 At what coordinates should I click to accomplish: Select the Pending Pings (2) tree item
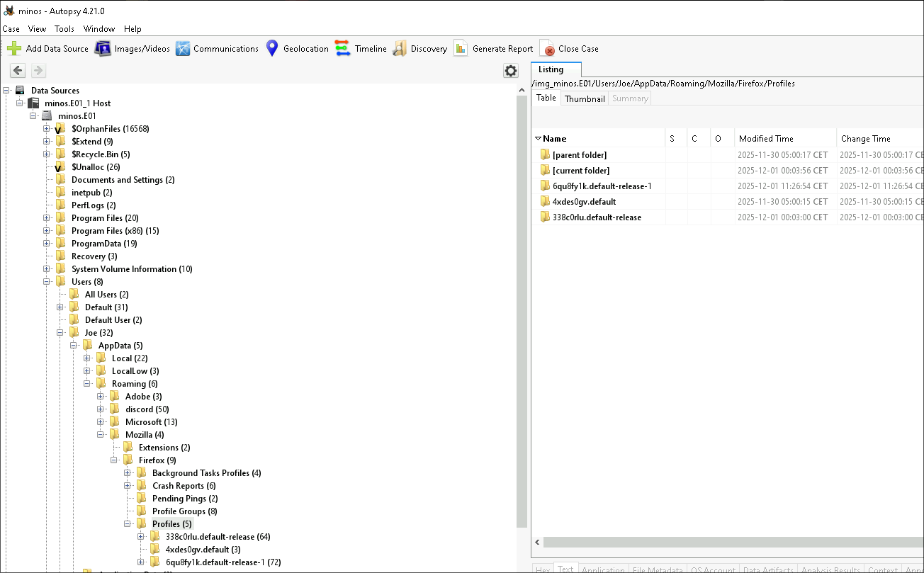pyautogui.click(x=185, y=499)
